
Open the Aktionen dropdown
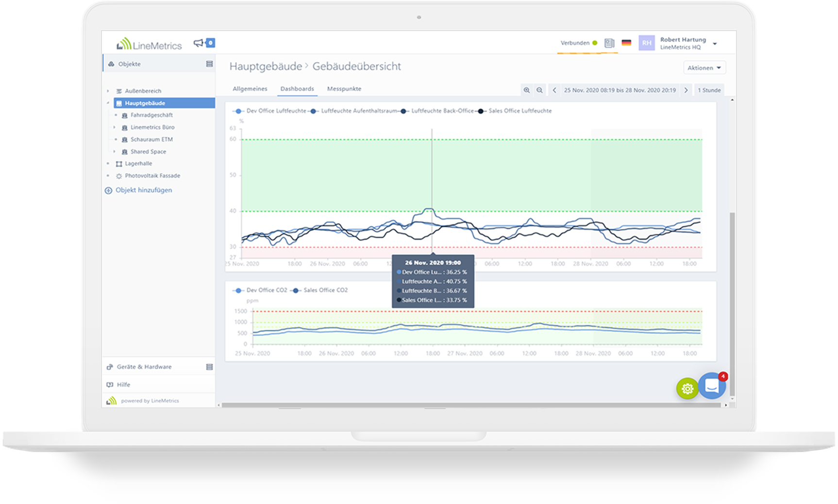tap(704, 68)
